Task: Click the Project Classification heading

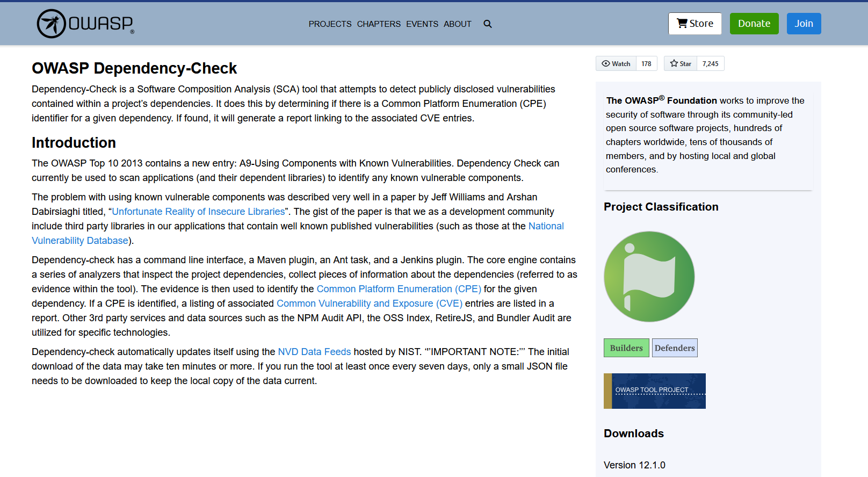Action: [x=661, y=207]
